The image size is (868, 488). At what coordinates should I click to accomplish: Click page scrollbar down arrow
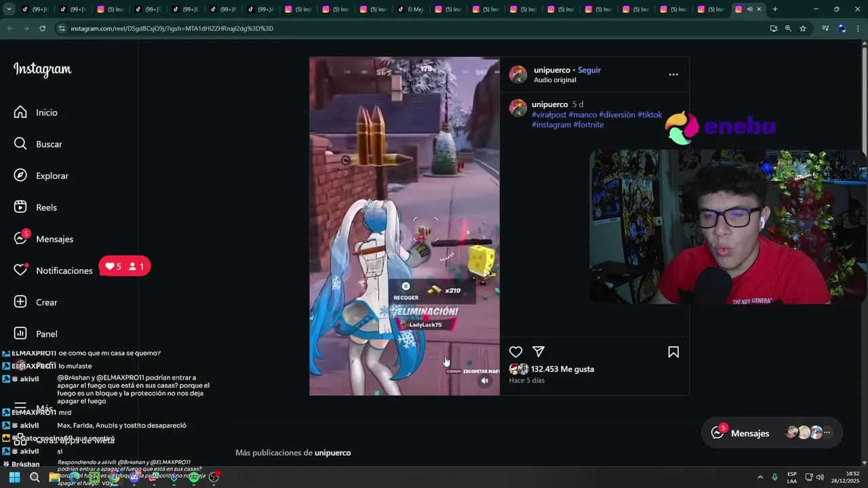[x=864, y=463]
